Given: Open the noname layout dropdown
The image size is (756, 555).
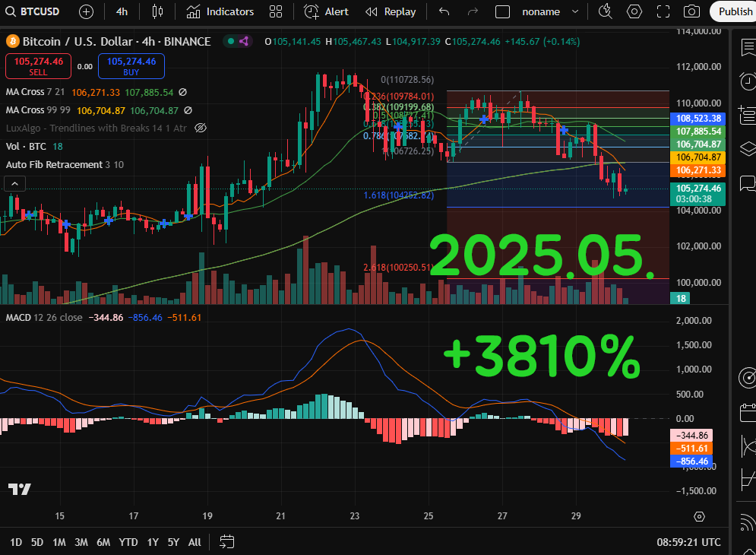Looking at the screenshot, I should (x=550, y=11).
